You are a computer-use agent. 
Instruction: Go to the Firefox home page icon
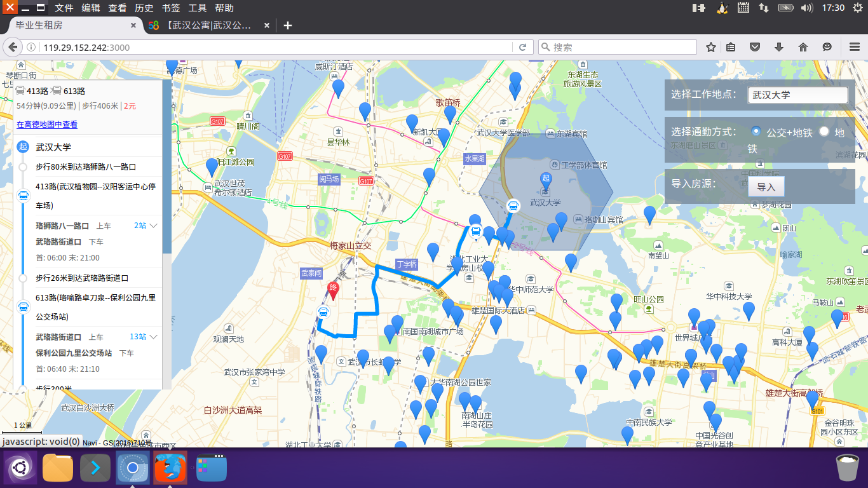click(x=803, y=47)
